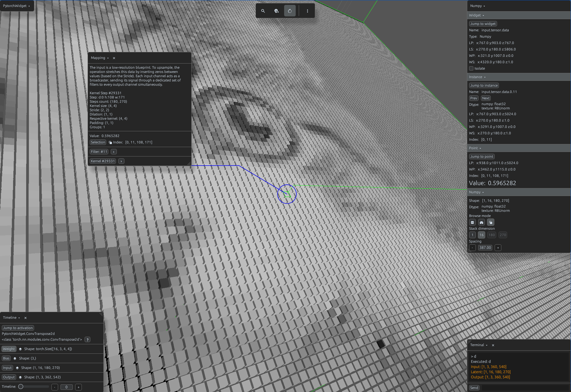The height and width of the screenshot is (392, 571).
Task: Click the layers icon beside Weight shape
Action: click(x=20, y=349)
